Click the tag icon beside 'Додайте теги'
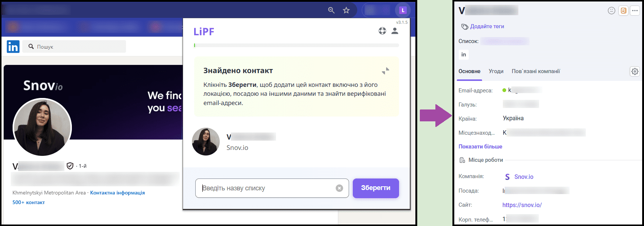 465,27
